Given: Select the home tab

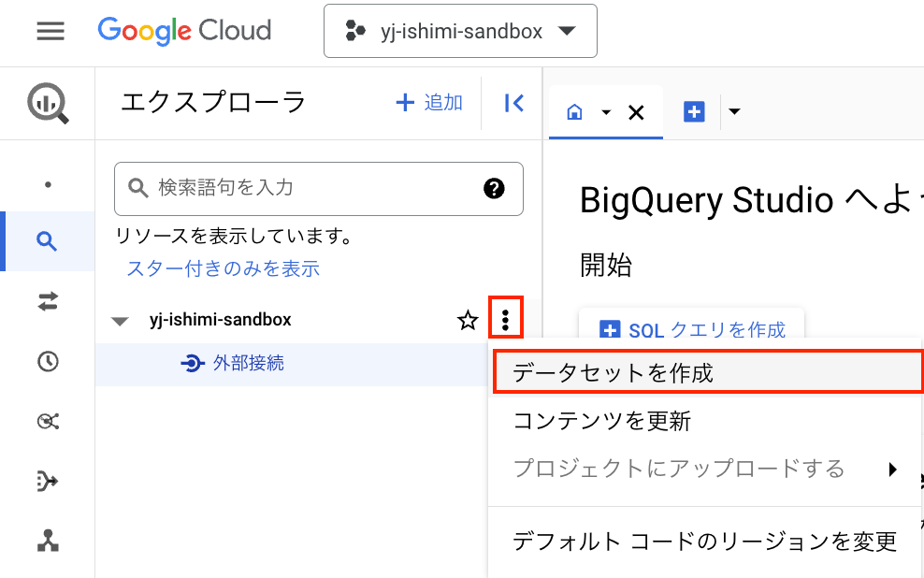Looking at the screenshot, I should (574, 112).
